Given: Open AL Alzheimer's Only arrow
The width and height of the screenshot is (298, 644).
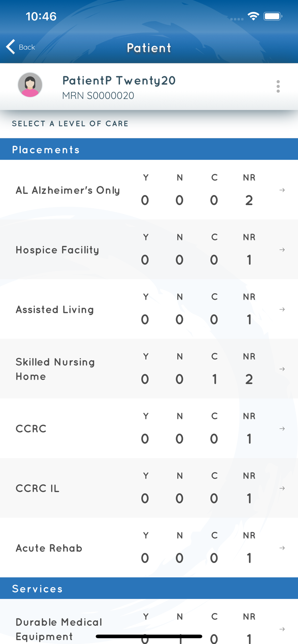Looking at the screenshot, I should click(282, 190).
